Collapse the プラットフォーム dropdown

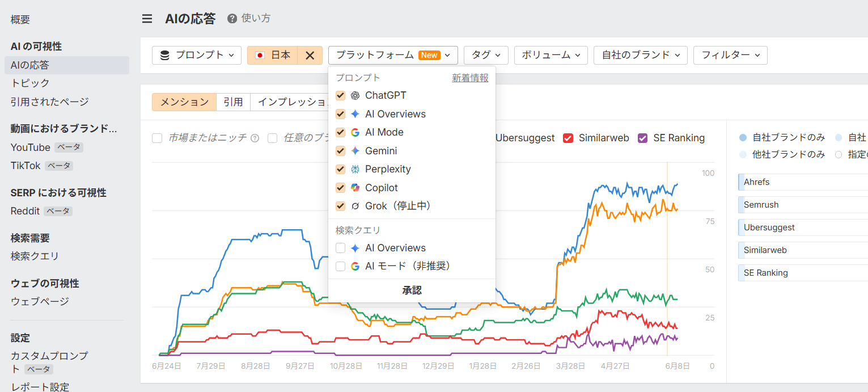click(393, 55)
